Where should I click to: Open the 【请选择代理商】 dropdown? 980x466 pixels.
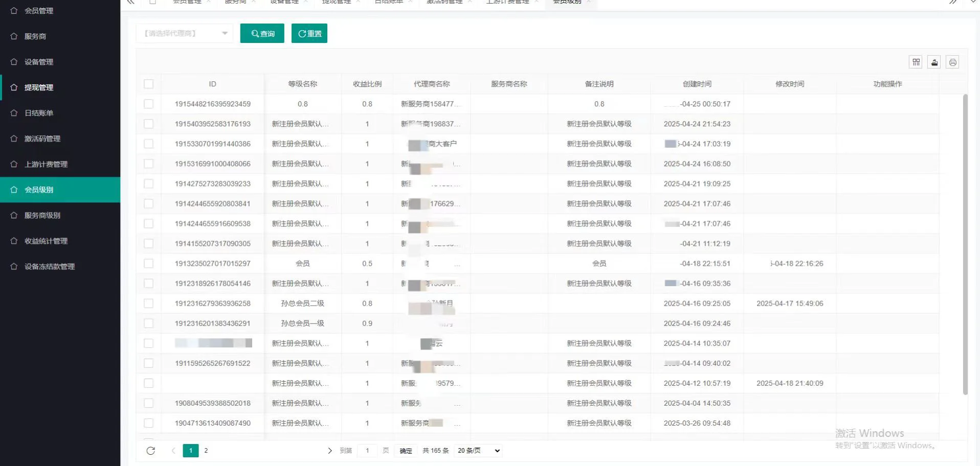tap(184, 33)
